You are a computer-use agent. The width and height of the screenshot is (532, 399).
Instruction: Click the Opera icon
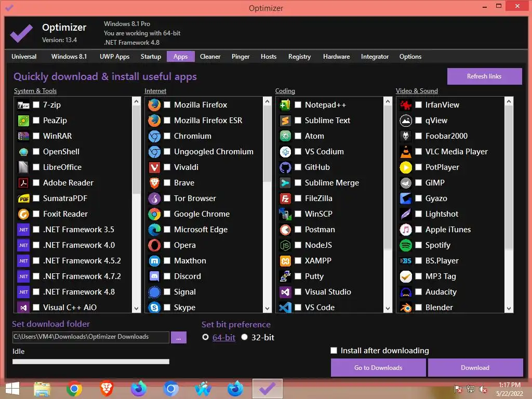154,245
